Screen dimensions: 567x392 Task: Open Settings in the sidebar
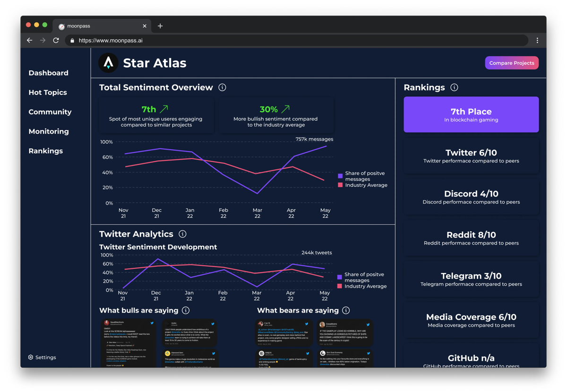point(42,358)
